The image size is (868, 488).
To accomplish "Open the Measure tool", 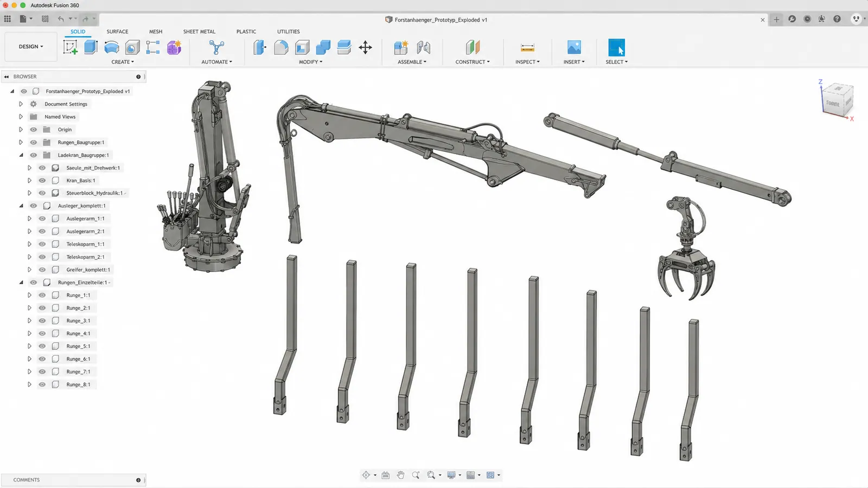I will pos(527,48).
